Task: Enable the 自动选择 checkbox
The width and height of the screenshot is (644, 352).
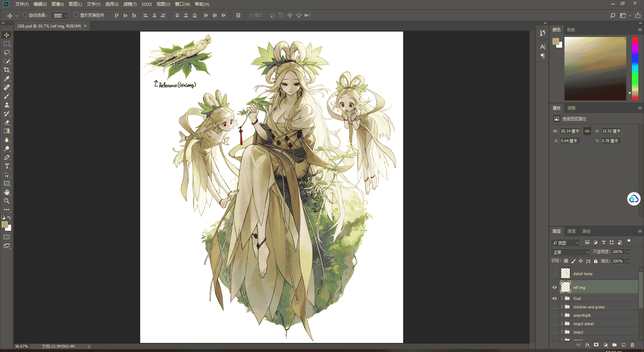Action: [x=25, y=15]
